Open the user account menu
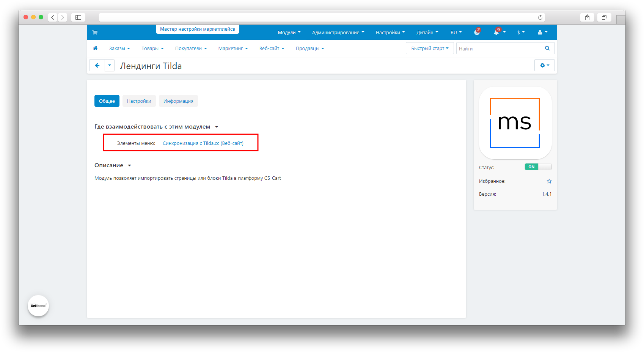 coord(542,33)
